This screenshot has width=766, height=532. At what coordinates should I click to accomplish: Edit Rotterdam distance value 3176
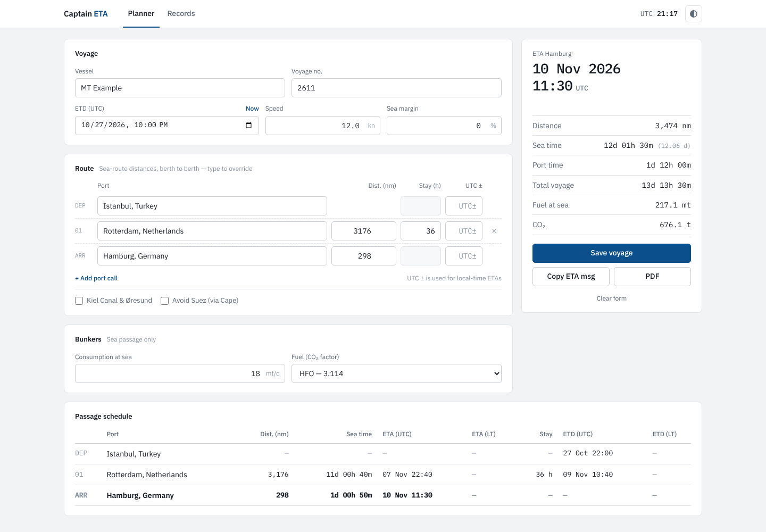364,231
